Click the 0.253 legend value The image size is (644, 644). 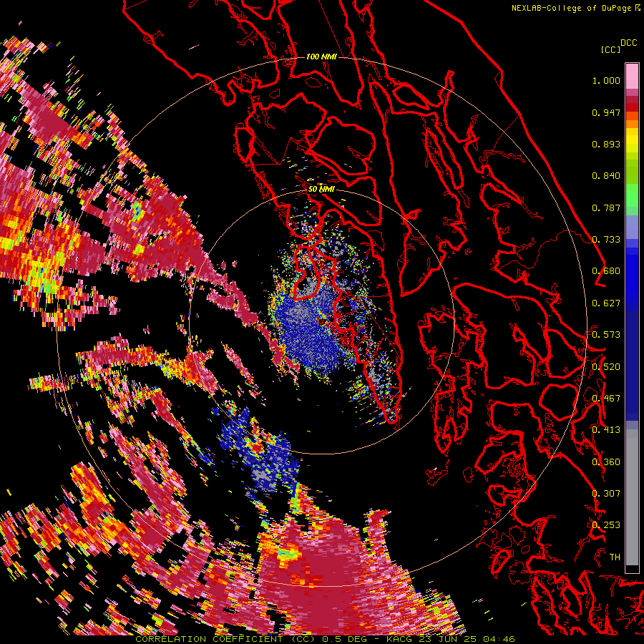point(606,525)
